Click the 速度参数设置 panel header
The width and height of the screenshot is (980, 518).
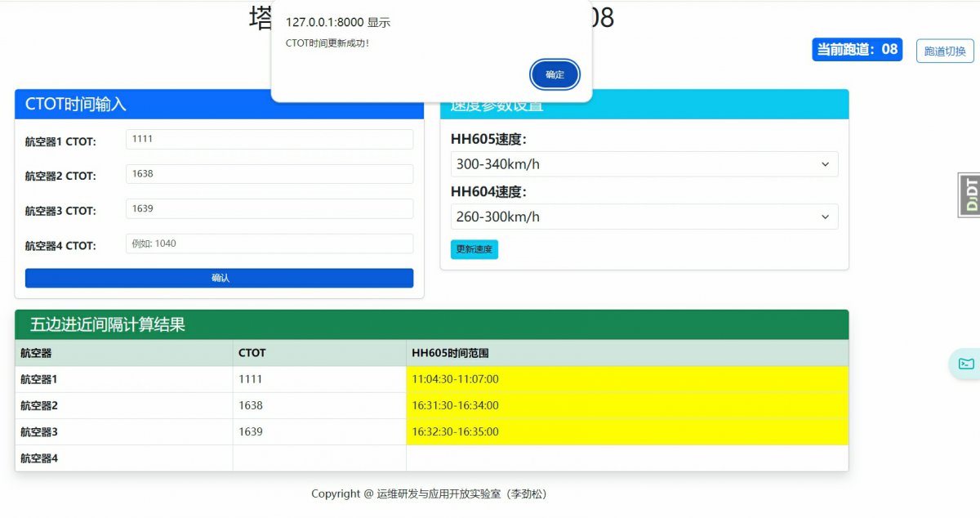(645, 103)
